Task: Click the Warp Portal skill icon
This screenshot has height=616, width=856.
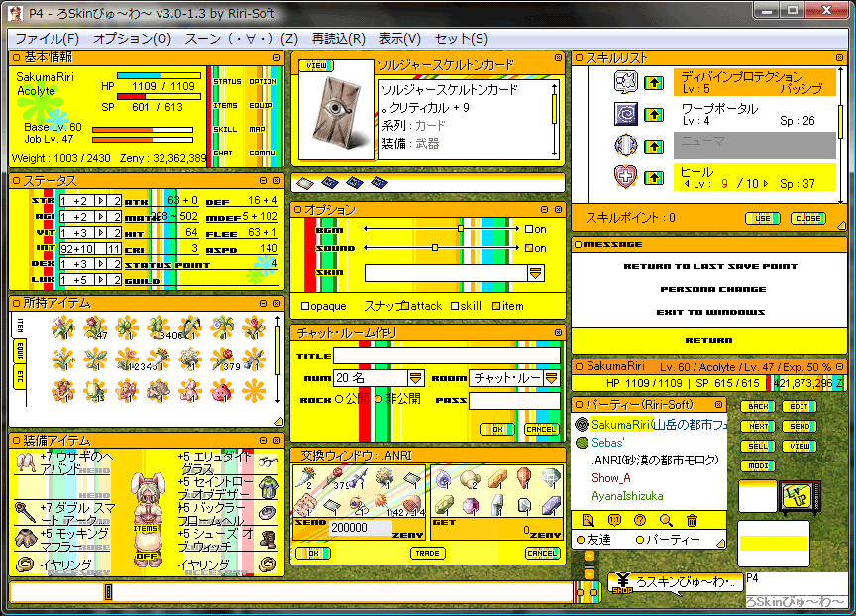Action: pos(625,114)
